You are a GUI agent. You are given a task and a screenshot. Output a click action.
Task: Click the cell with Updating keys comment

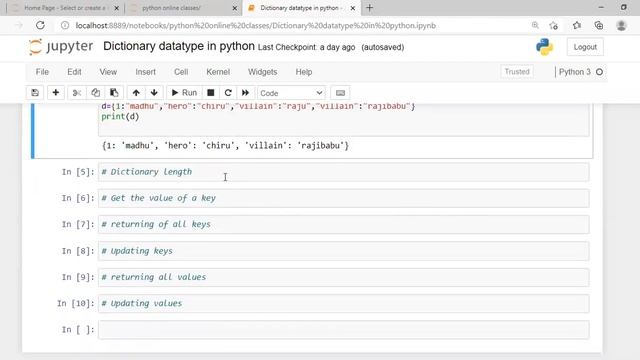344,251
